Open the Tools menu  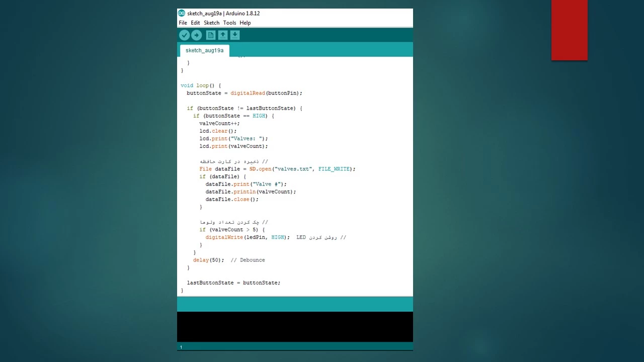coord(229,23)
